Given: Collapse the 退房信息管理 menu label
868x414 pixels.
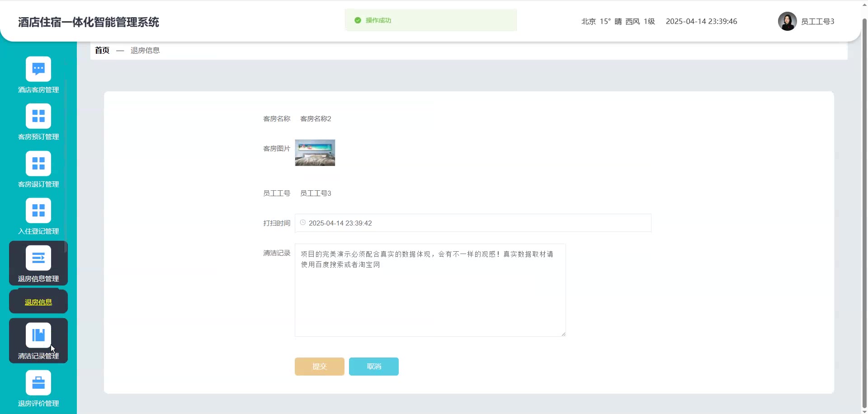Looking at the screenshot, I should click(x=38, y=279).
